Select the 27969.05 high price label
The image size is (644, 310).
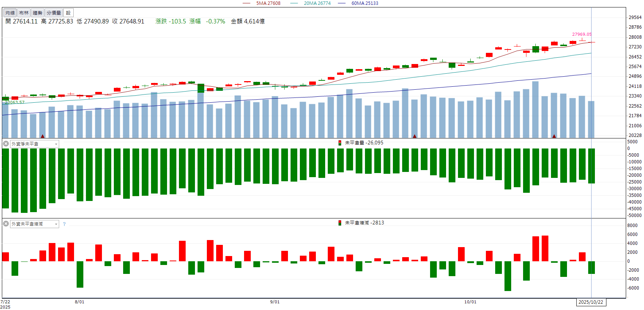click(582, 34)
